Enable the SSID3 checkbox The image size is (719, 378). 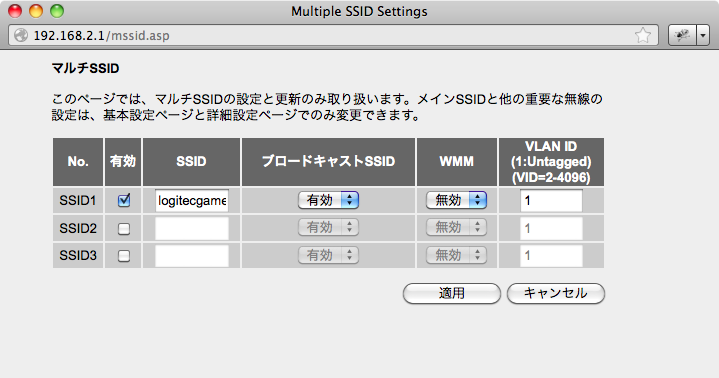coord(124,256)
